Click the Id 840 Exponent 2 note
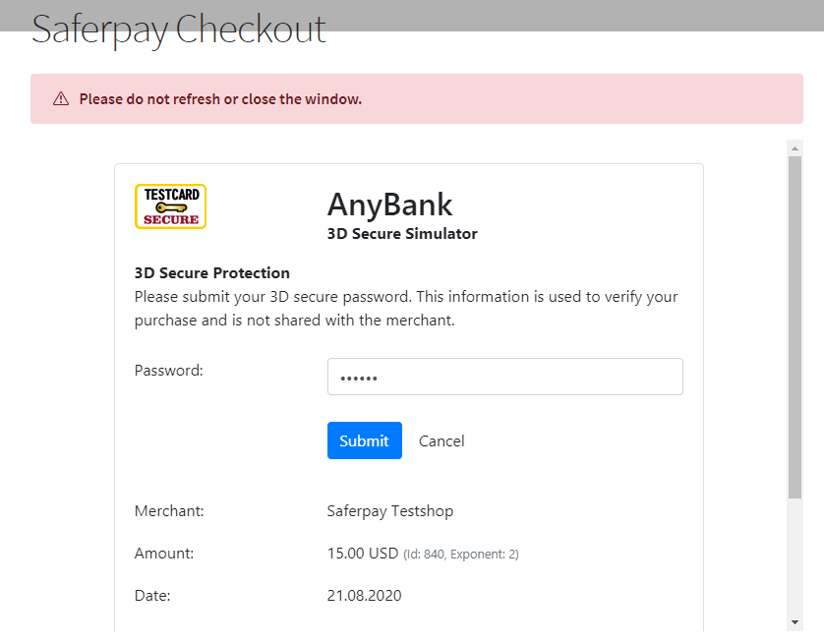824x644 pixels. [461, 555]
